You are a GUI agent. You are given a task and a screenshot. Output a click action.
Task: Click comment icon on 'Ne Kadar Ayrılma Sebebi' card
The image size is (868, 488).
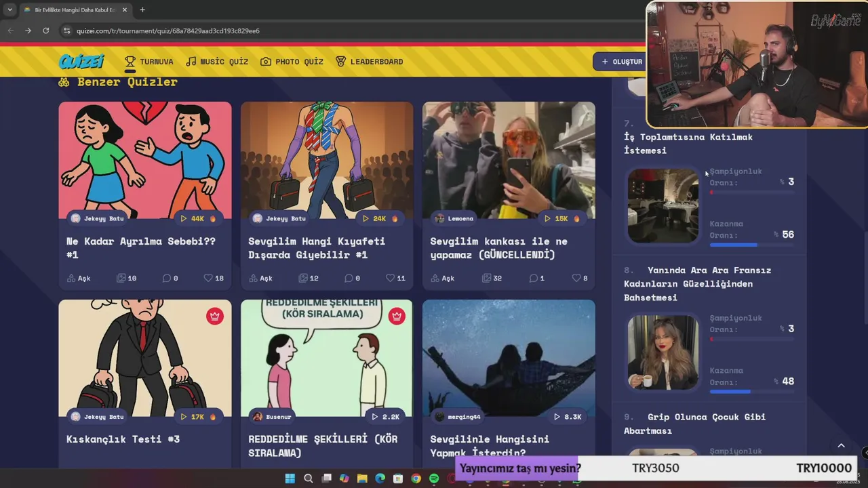(166, 278)
